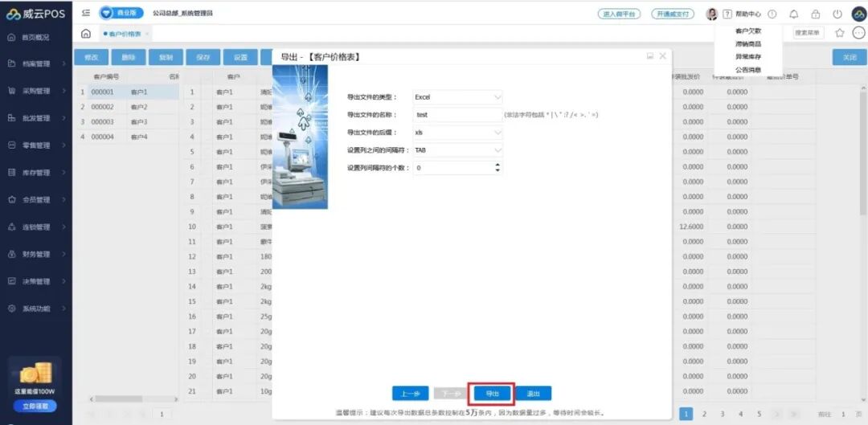Select 客户欠款 from the dropdown menu
The image size is (868, 425).
pyautogui.click(x=747, y=31)
